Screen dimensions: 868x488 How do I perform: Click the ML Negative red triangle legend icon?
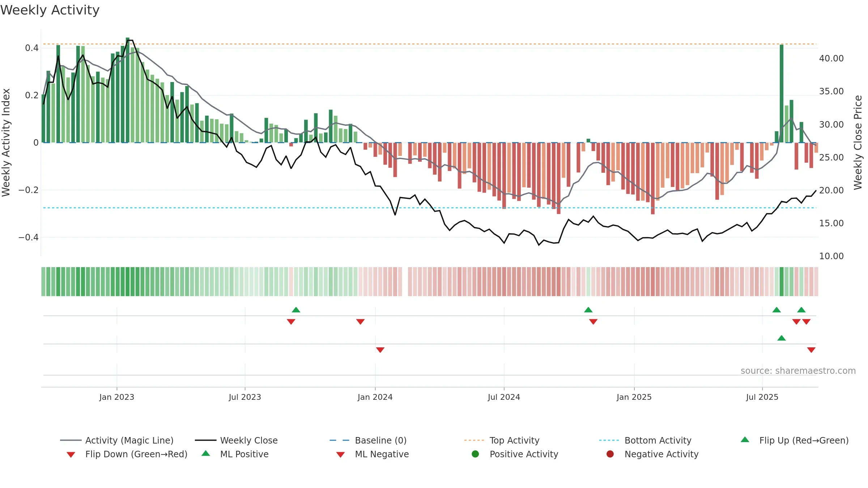click(x=340, y=455)
